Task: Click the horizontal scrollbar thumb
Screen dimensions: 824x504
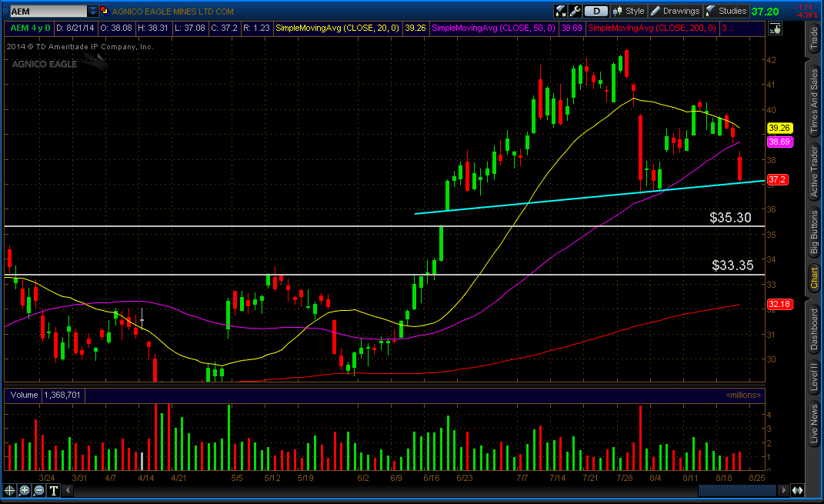Action: pos(737,490)
